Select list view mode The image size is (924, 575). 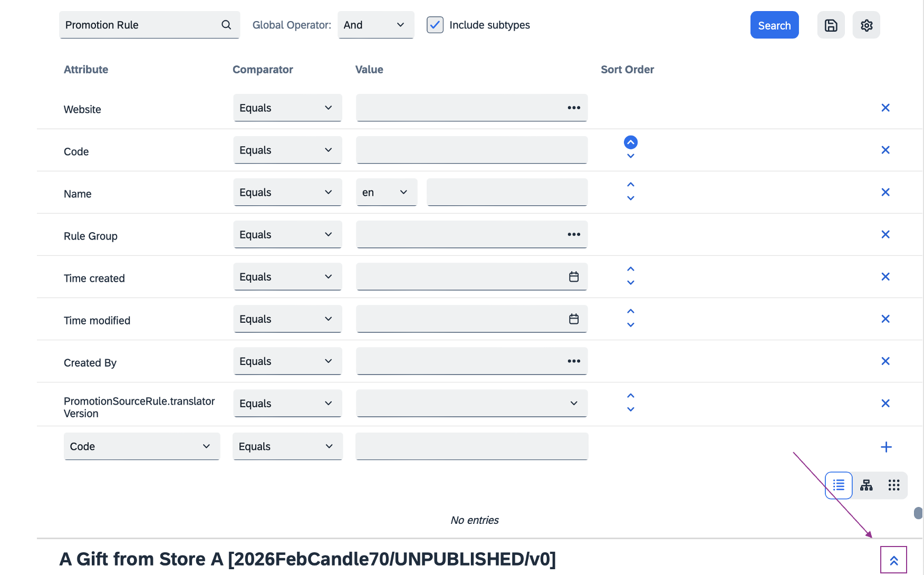[839, 485]
